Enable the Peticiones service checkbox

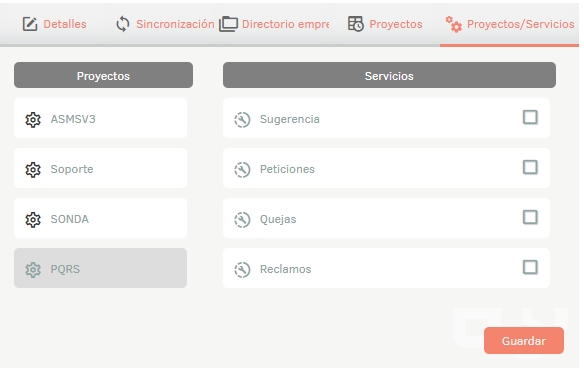(530, 167)
